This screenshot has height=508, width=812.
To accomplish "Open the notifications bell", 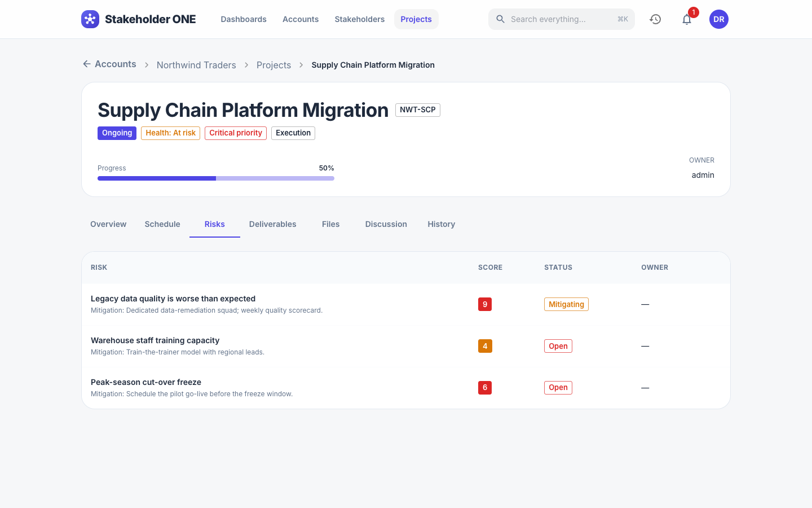I will tap(687, 19).
